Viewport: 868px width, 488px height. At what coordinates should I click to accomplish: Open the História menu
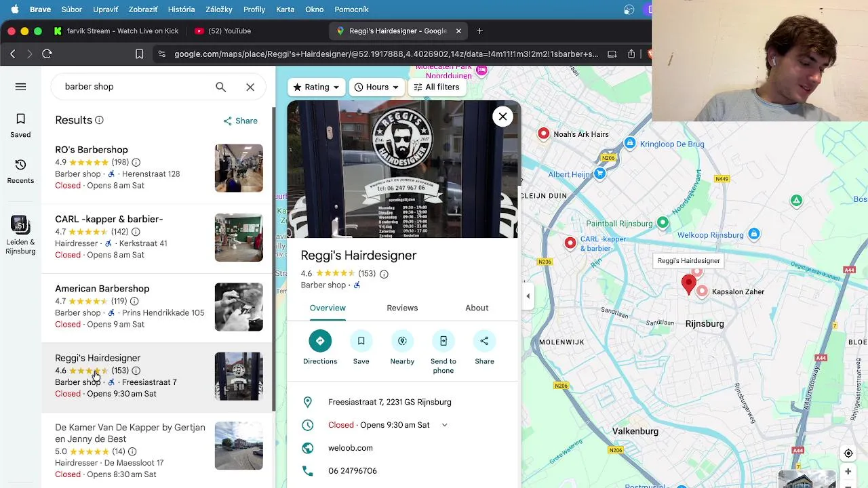pyautogui.click(x=181, y=9)
